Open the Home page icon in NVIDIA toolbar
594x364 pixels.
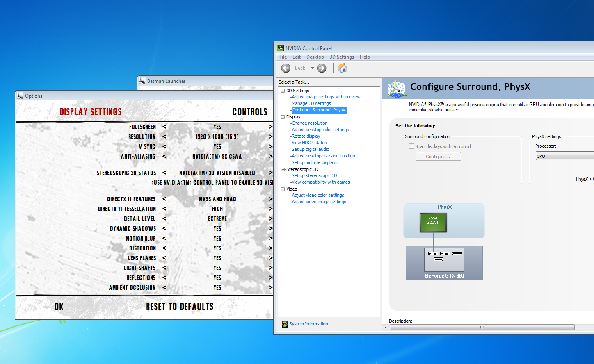(343, 68)
